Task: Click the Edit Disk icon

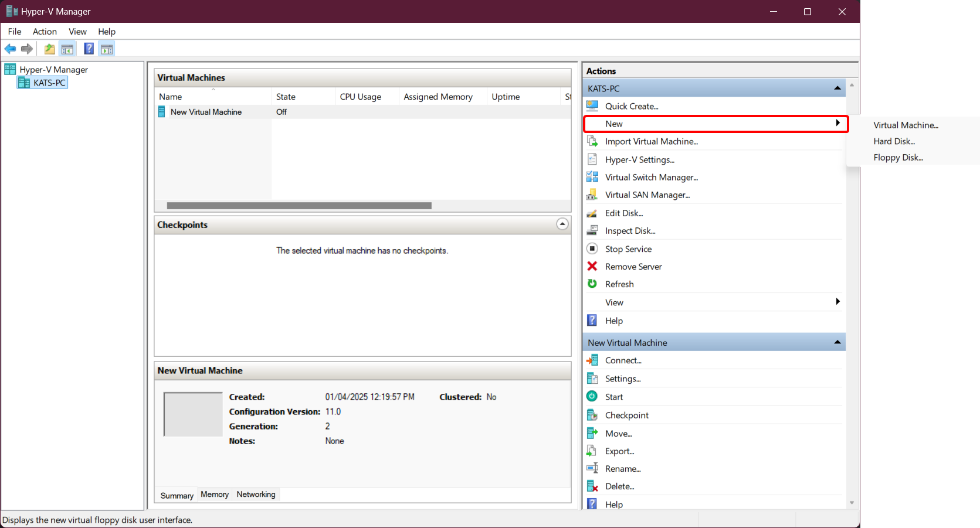Action: click(592, 213)
